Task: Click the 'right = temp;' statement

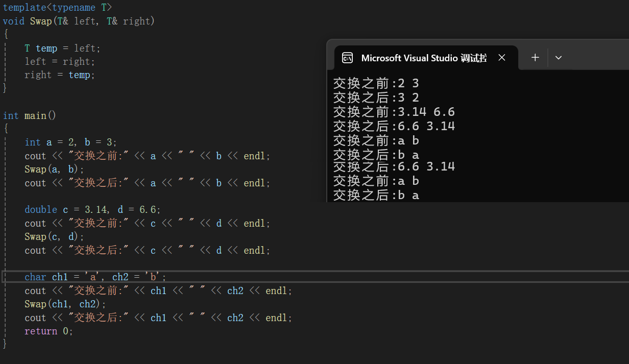Action: pyautogui.click(x=60, y=75)
